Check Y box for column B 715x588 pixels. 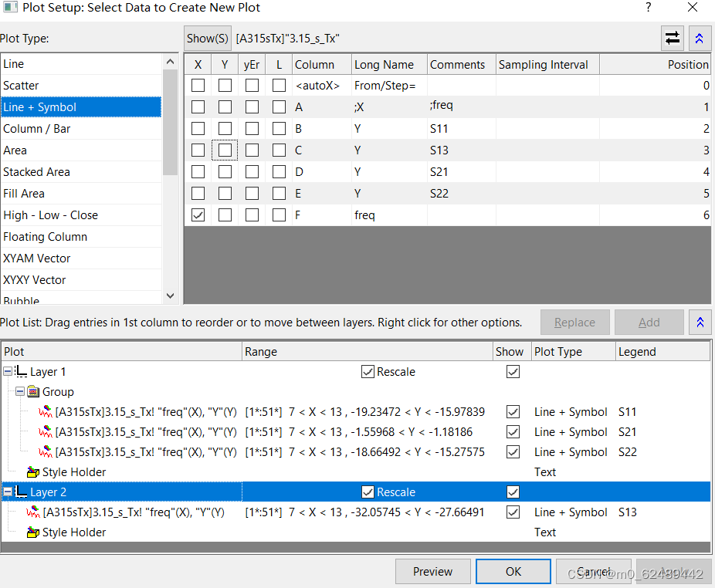coord(225,129)
